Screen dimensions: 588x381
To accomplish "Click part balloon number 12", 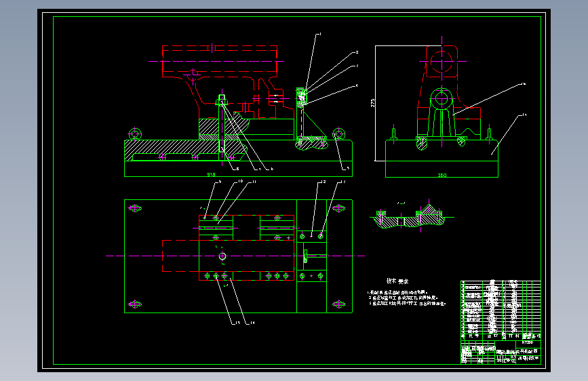I will point(324,182).
